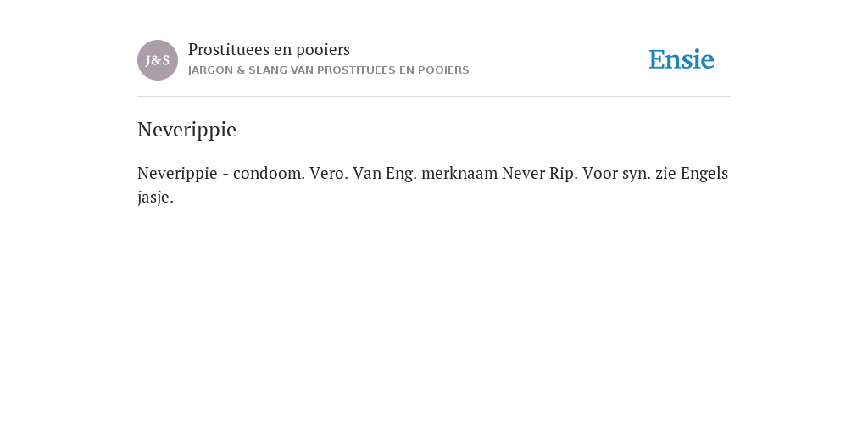This screenshot has width=868, height=434.
Task: Click the 'Engels' word ending the first line
Action: click(x=704, y=173)
